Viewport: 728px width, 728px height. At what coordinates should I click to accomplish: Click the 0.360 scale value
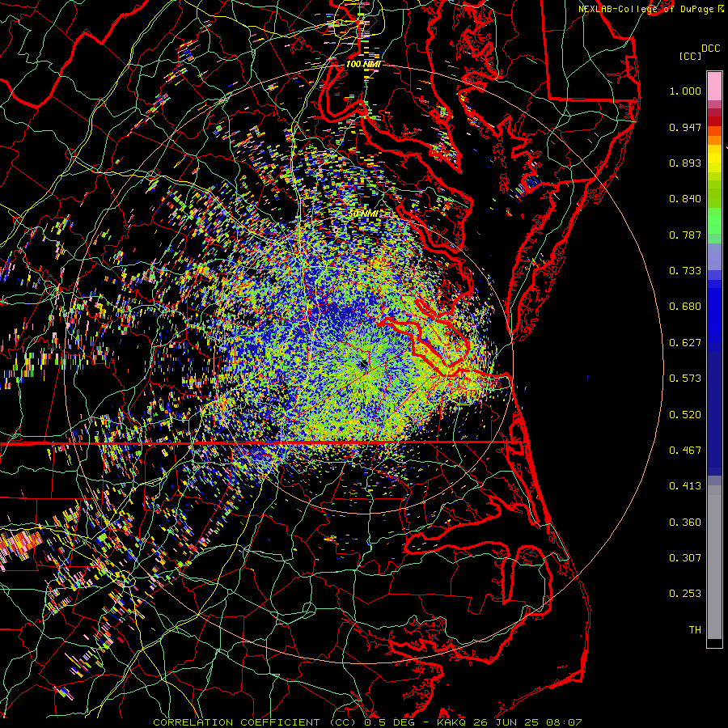tap(685, 523)
